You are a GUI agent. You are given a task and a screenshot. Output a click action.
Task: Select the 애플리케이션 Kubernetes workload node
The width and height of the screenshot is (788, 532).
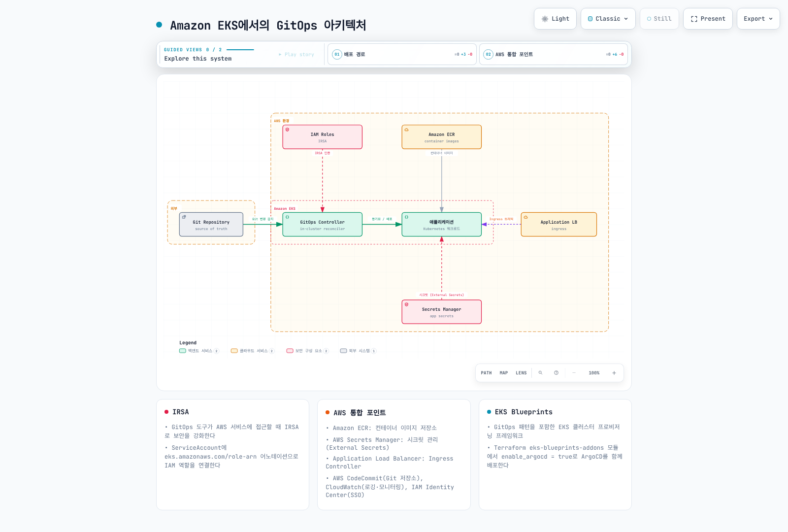442,225
